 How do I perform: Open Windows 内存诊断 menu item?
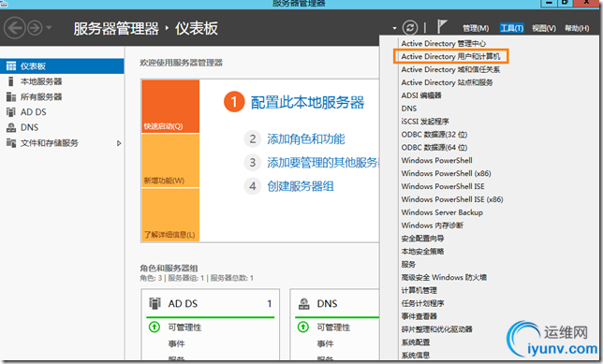click(433, 226)
